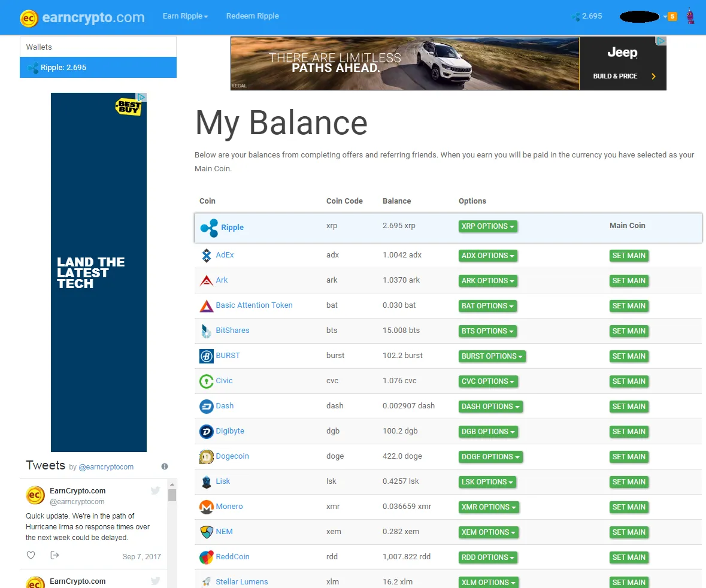Click the tweets scrollbar up arrow

point(172,484)
